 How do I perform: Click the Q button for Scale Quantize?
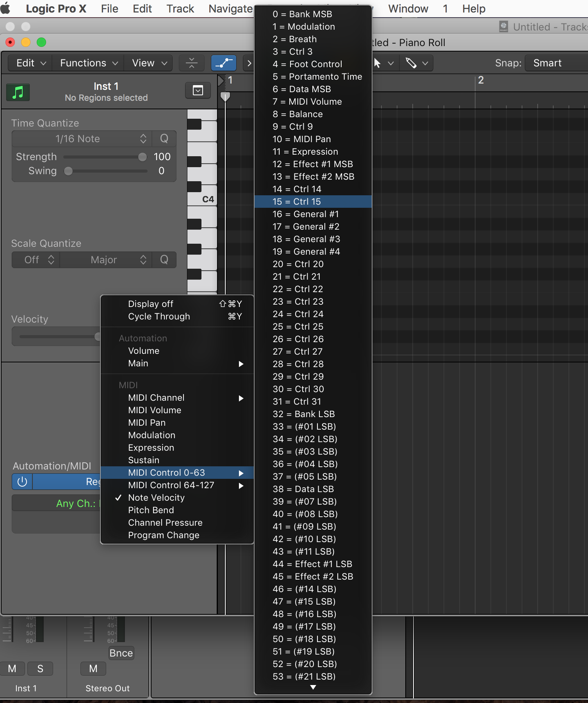point(164,260)
